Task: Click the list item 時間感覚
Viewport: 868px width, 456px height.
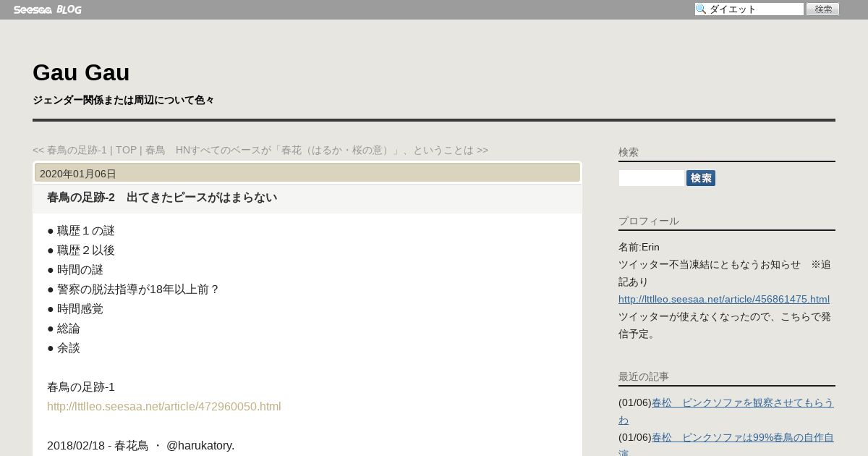Action: click(x=75, y=308)
